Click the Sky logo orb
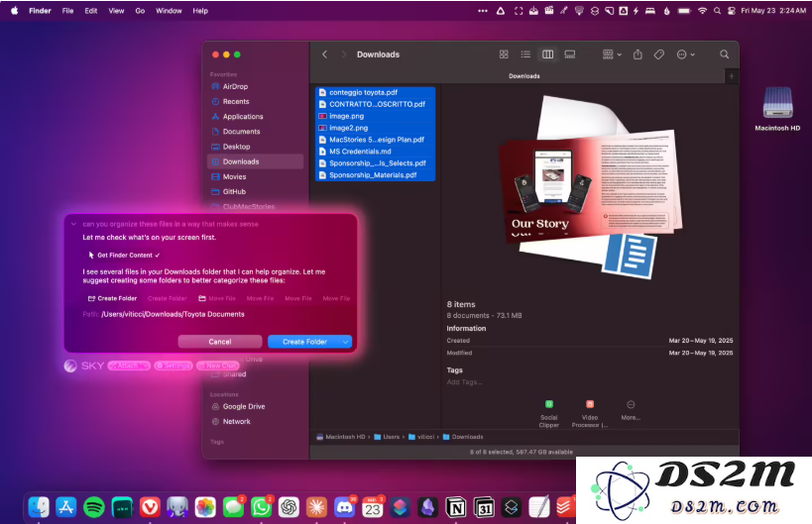Screen dimensions: 812x524 (70, 366)
